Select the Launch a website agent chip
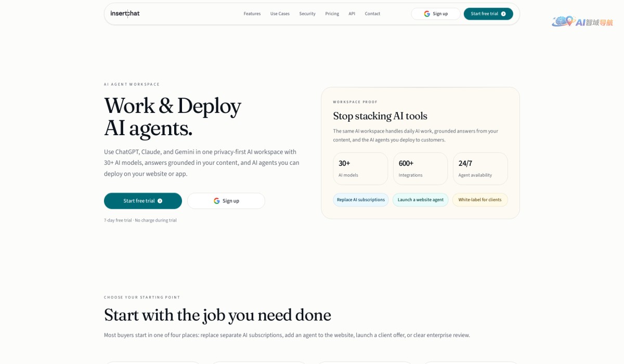The image size is (624, 364). tap(421, 200)
